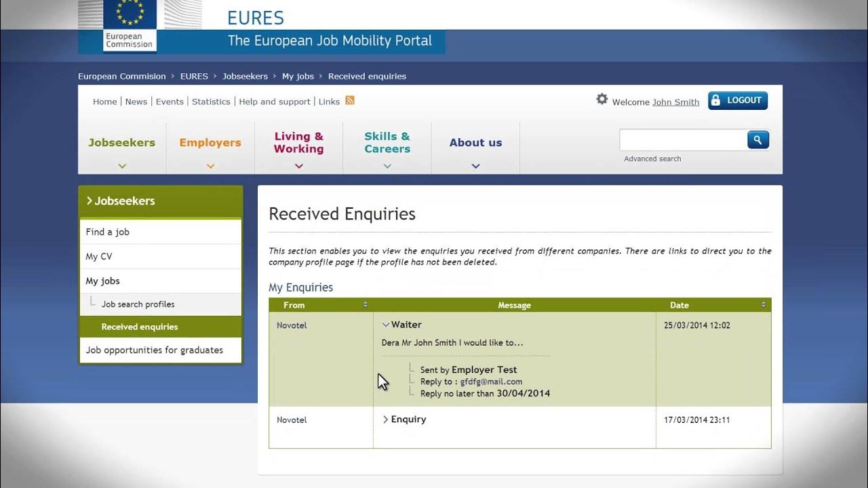Click the LOGOUT button
Image resolution: width=868 pixels, height=488 pixels.
click(x=738, y=100)
